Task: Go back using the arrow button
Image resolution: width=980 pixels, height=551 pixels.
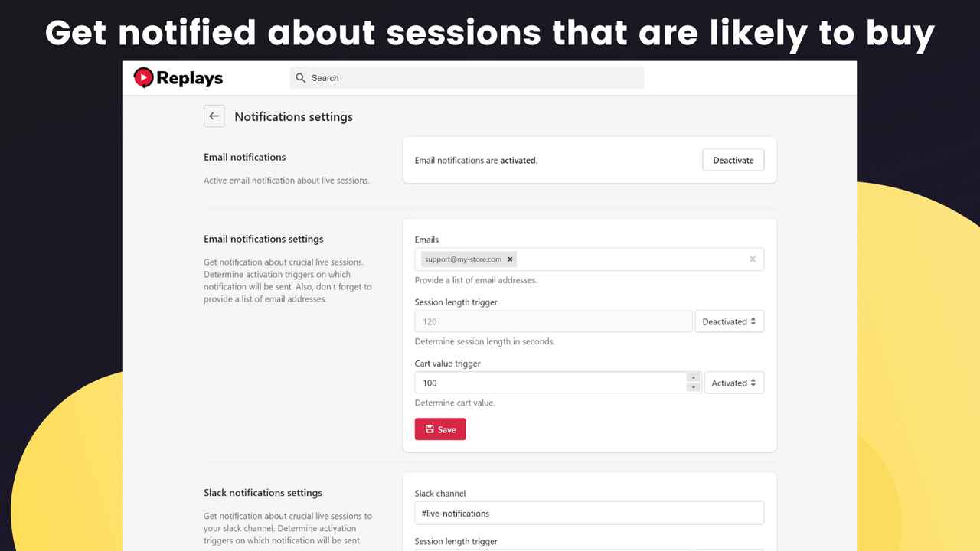Action: (x=214, y=116)
